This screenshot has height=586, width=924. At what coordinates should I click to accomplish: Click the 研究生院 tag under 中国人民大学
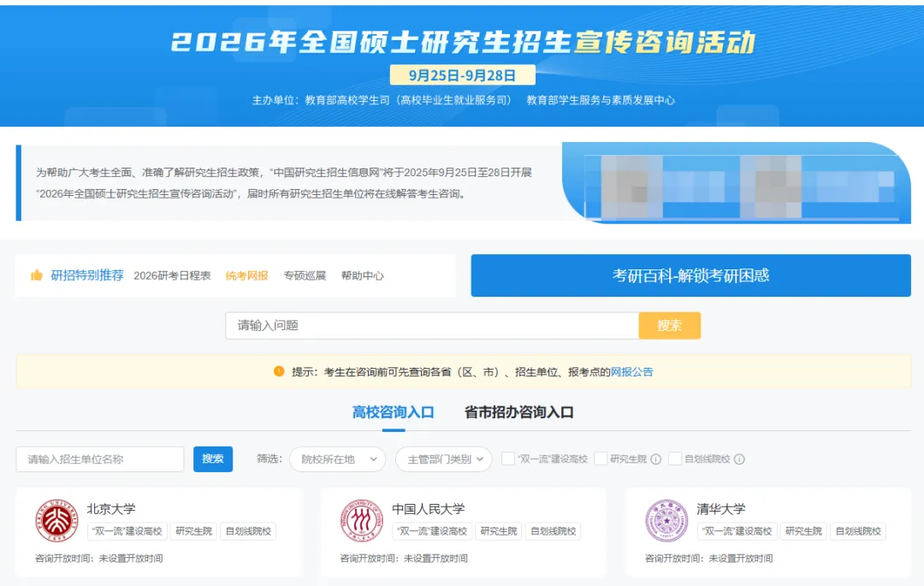click(x=499, y=531)
